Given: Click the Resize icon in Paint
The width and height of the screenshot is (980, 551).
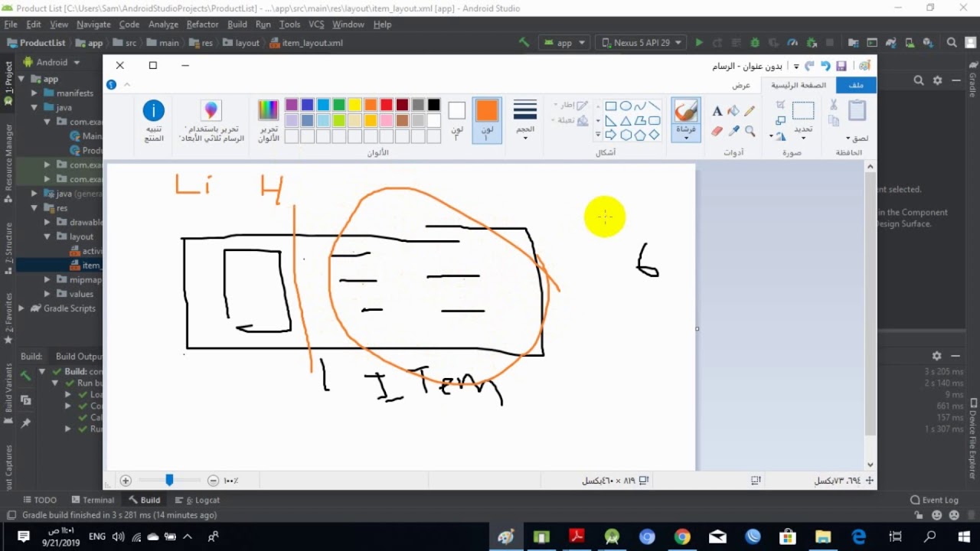Looking at the screenshot, I should click(780, 120).
